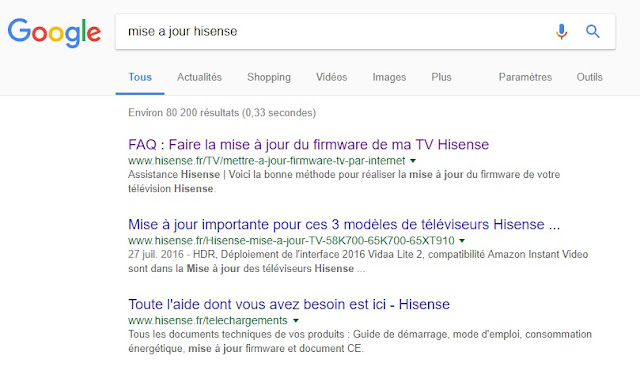Select the Tous tab
The height and width of the screenshot is (367, 640).
[x=140, y=77]
